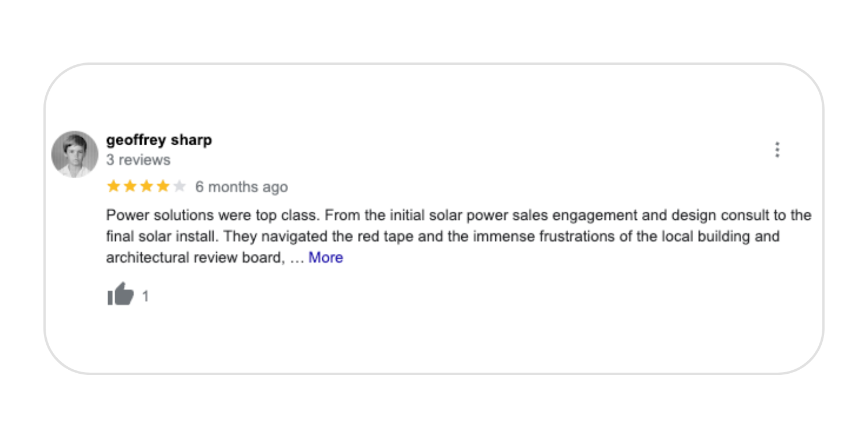Open the geoffrey sharp reviewer name

pos(159,140)
